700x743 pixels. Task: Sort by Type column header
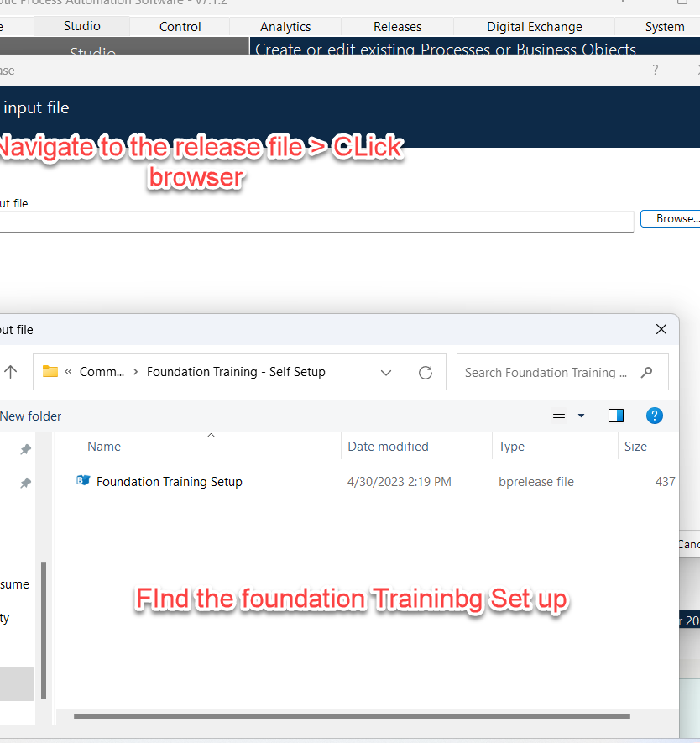(511, 447)
